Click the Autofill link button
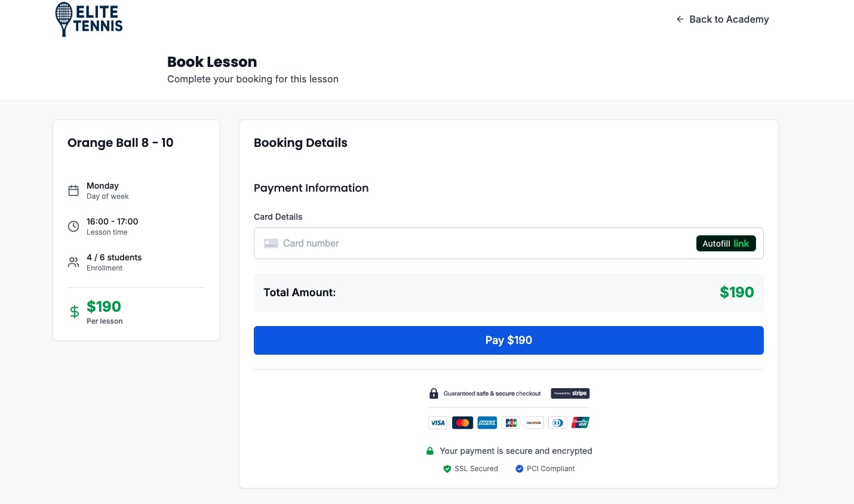854x504 pixels. tap(726, 243)
